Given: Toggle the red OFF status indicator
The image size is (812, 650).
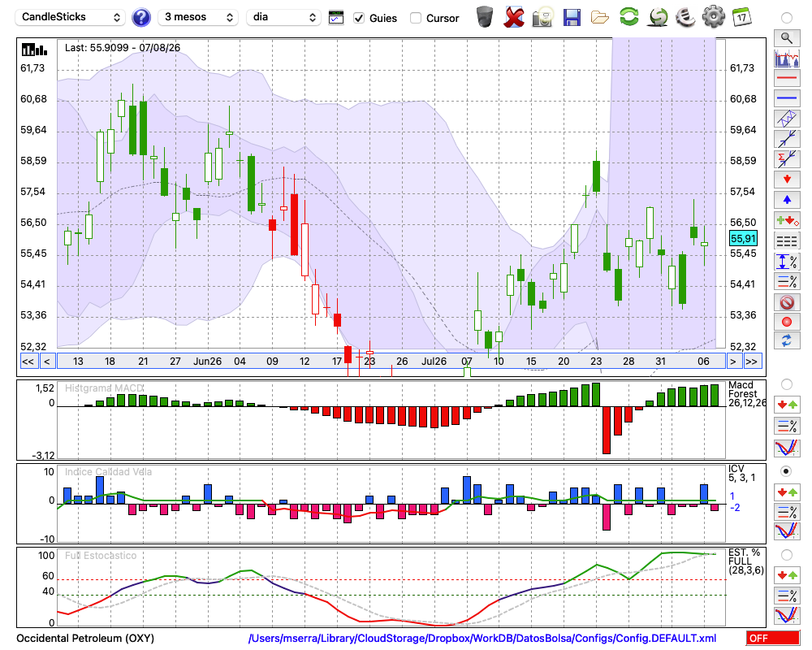Looking at the screenshot, I should pos(773,638).
